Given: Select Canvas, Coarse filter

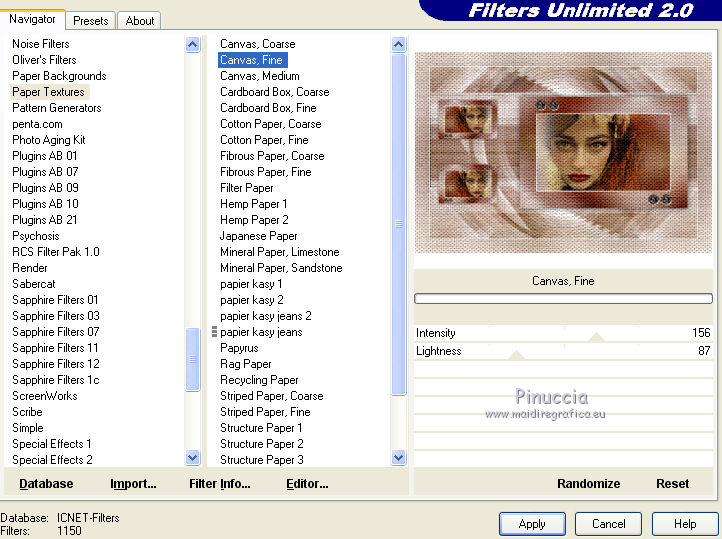Looking at the screenshot, I should 258,44.
